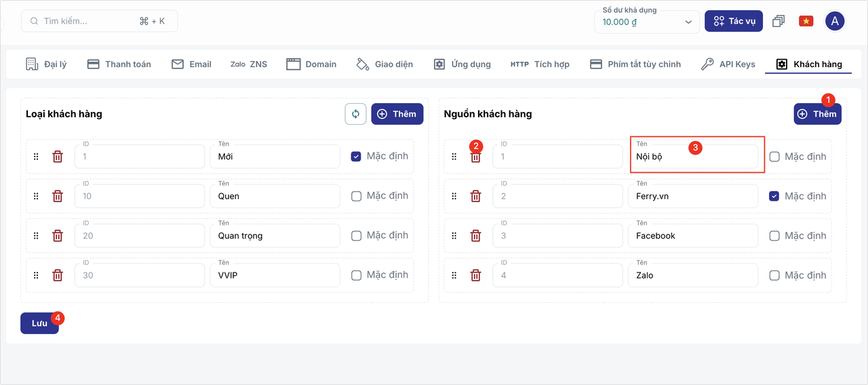Image resolution: width=868 pixels, height=385 pixels.
Task: Open the copy windows icon in header
Action: [x=778, y=21]
